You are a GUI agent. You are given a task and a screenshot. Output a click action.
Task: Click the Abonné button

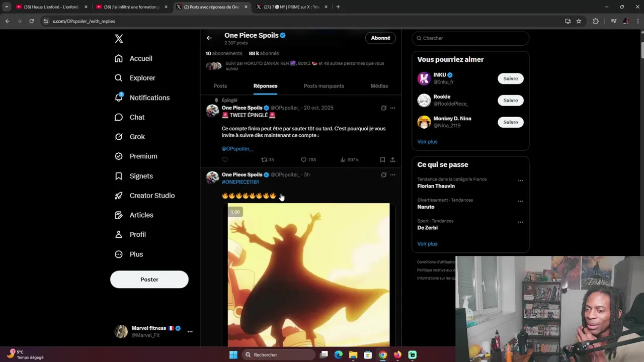pos(380,38)
